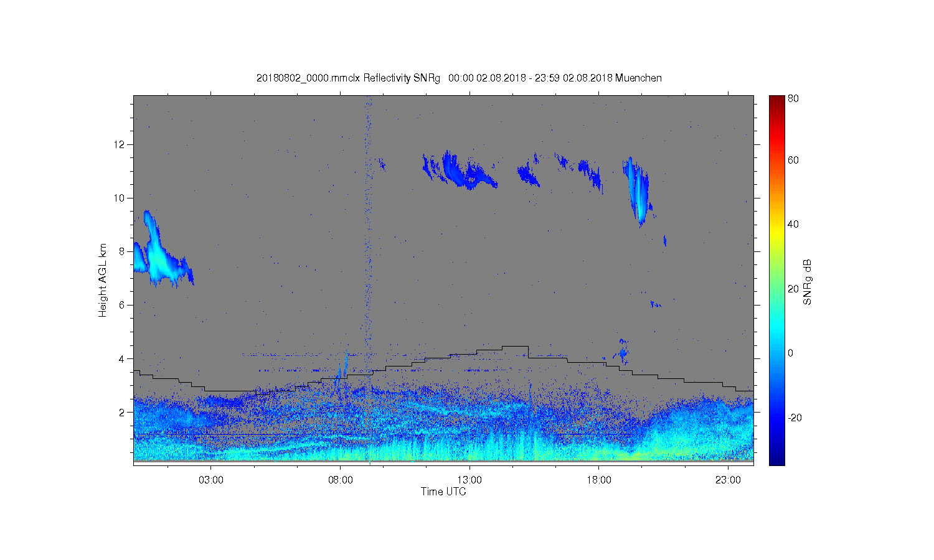Click the dark red top of colorbar
934x560 pixels.
776,101
